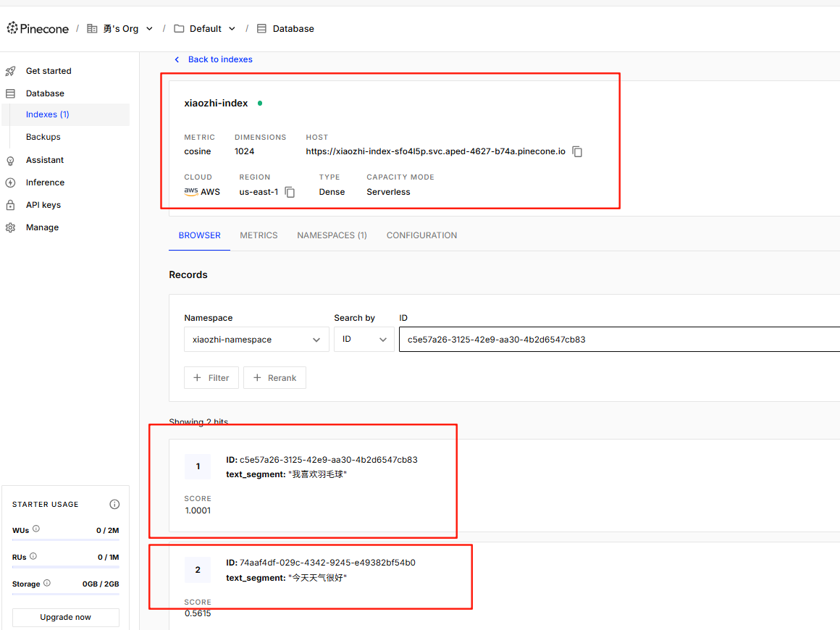Open the NAMESPACES (1) tab

332,235
